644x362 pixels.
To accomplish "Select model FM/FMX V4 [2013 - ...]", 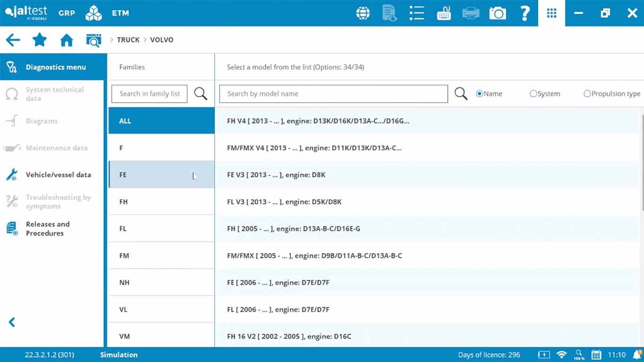I will coord(428,148).
